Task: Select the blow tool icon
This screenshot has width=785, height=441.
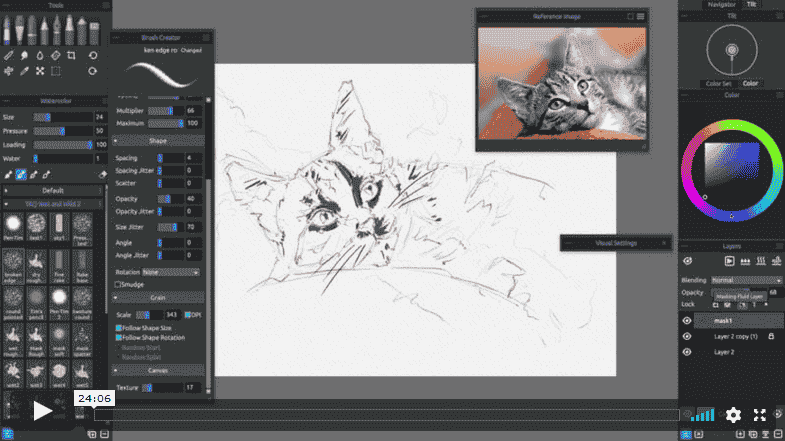Action: click(8, 71)
